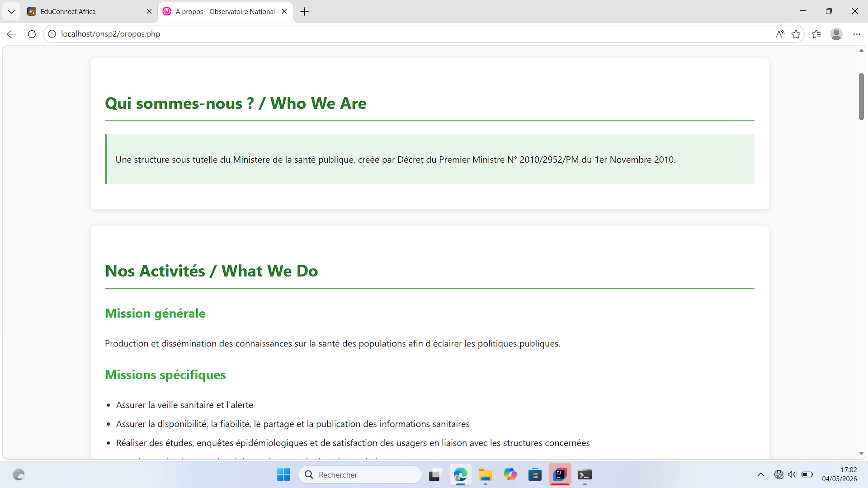Image resolution: width=868 pixels, height=488 pixels.
Task: Click the Production et dissémination des connaissances paragraph
Action: click(333, 343)
